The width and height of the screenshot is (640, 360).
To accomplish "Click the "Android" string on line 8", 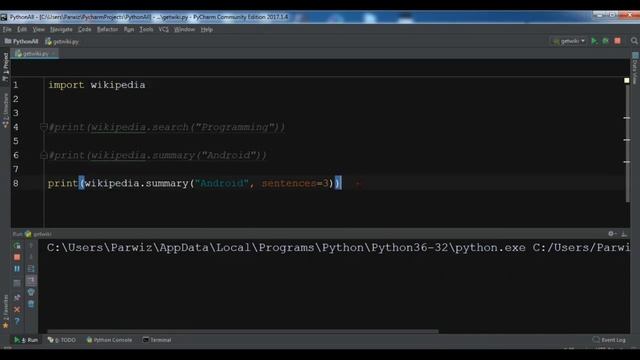I will (x=222, y=183).
